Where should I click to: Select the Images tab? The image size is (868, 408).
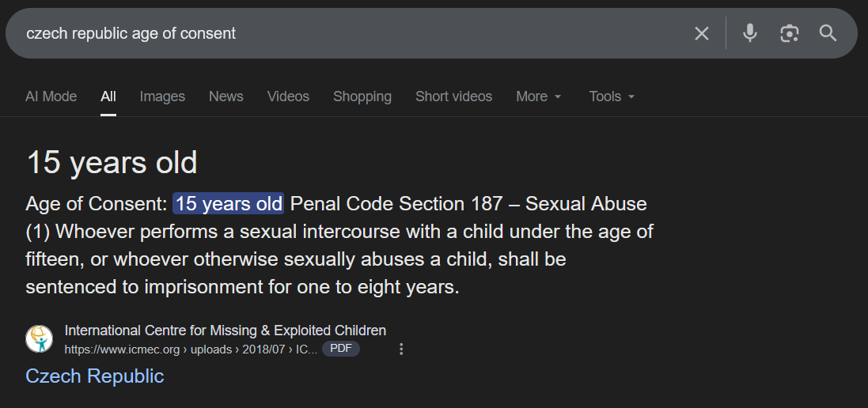click(x=162, y=96)
